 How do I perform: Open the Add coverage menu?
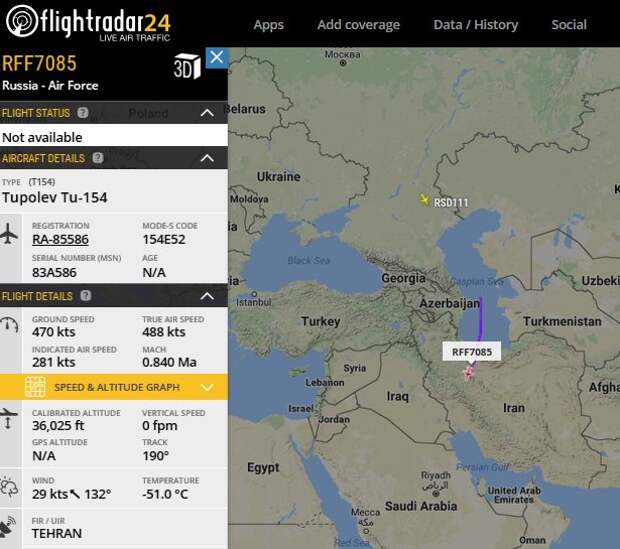tap(358, 24)
